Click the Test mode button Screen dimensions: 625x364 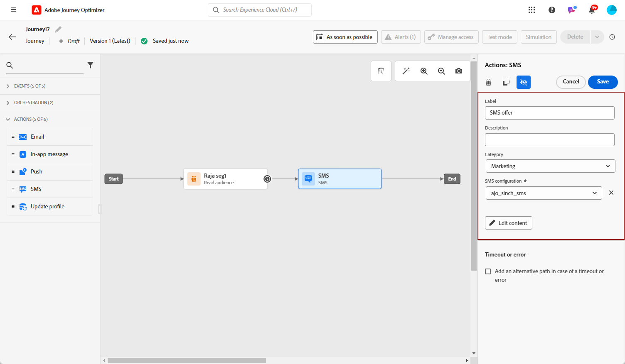tap(500, 37)
